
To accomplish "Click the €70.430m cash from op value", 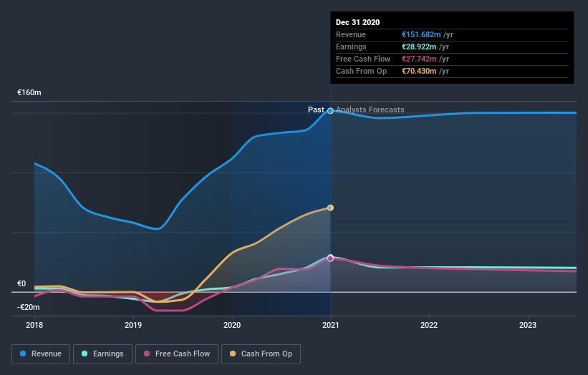I will pos(419,71).
